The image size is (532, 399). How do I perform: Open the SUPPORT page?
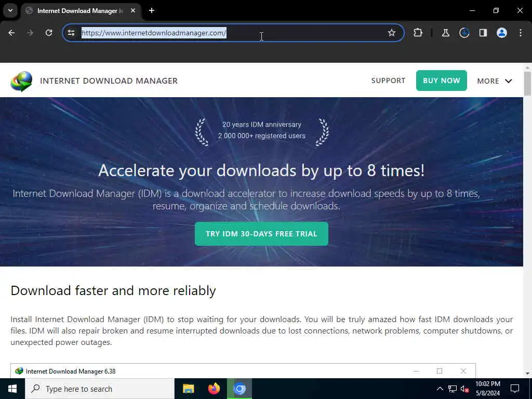[388, 81]
